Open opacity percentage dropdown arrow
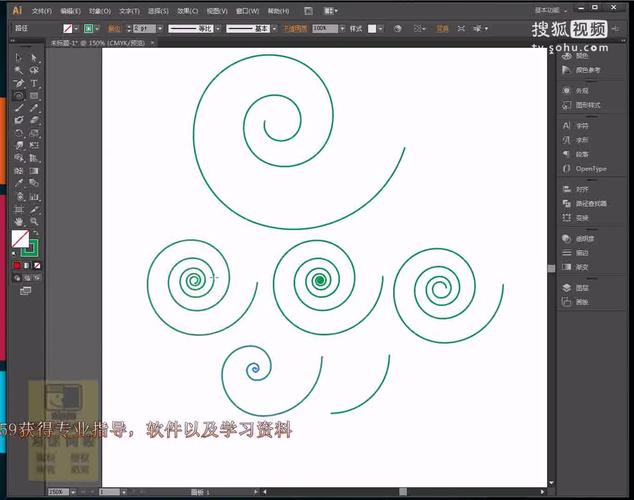634x500 pixels. point(342,28)
